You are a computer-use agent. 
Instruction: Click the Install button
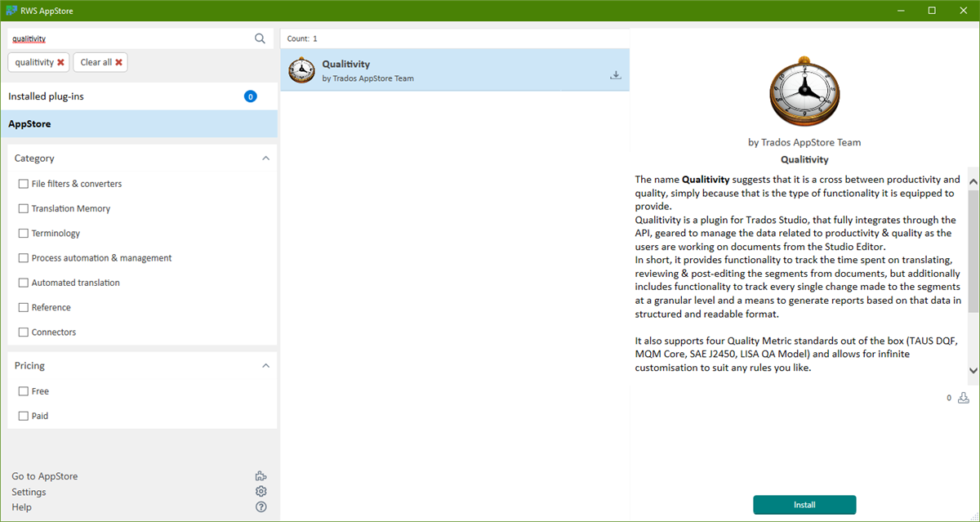tap(804, 505)
